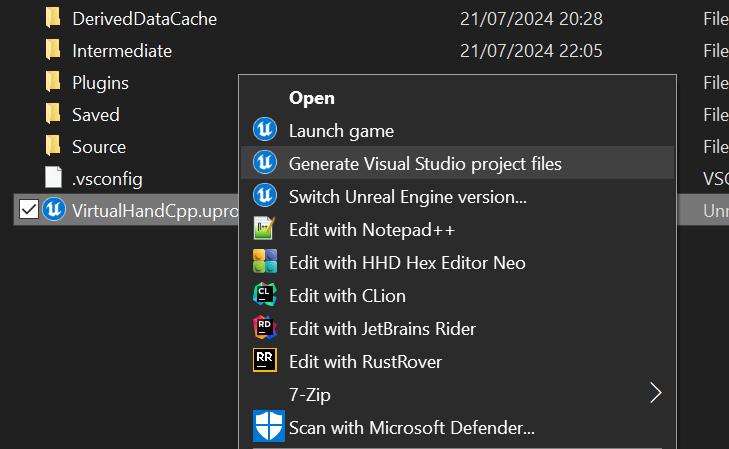The width and height of the screenshot is (729, 449).
Task: Click the Microsoft Defender shield icon
Action: click(x=269, y=426)
